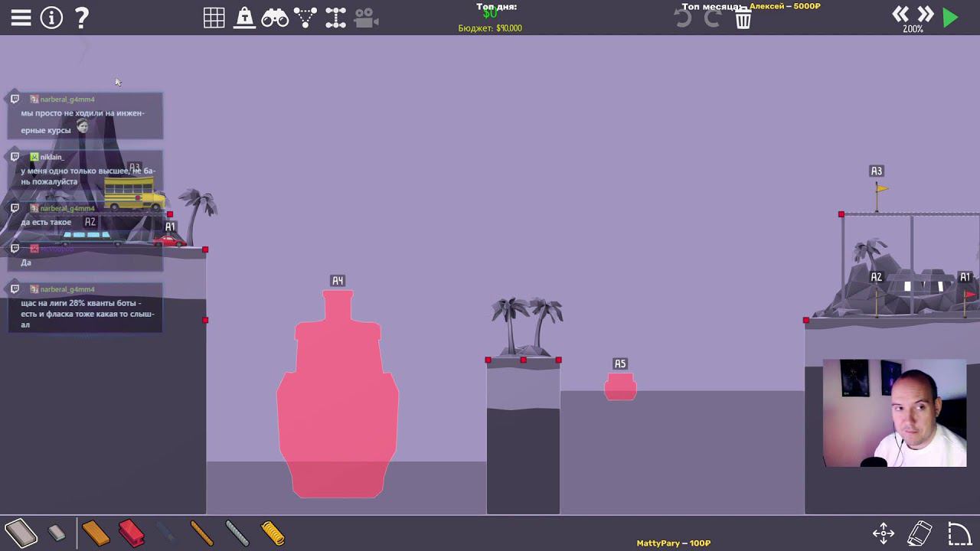Select the small reinforced road material
This screenshot has width=980, height=551.
[x=57, y=533]
